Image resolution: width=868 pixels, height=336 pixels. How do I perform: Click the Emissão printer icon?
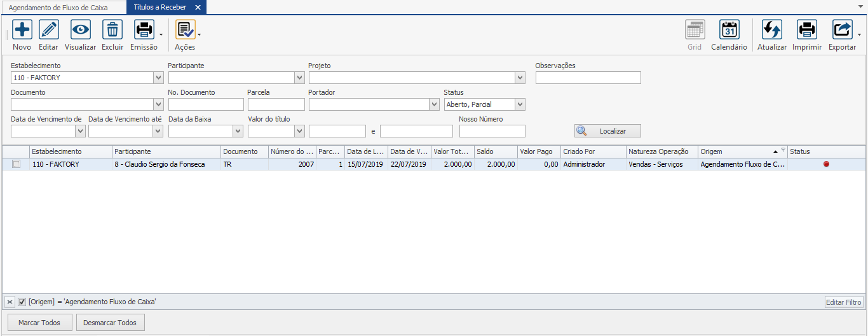(144, 30)
